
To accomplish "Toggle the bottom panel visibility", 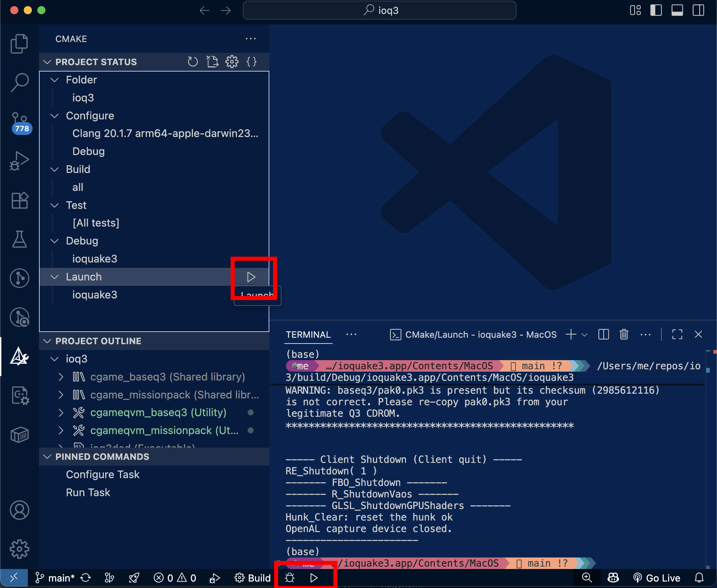I will tap(677, 10).
